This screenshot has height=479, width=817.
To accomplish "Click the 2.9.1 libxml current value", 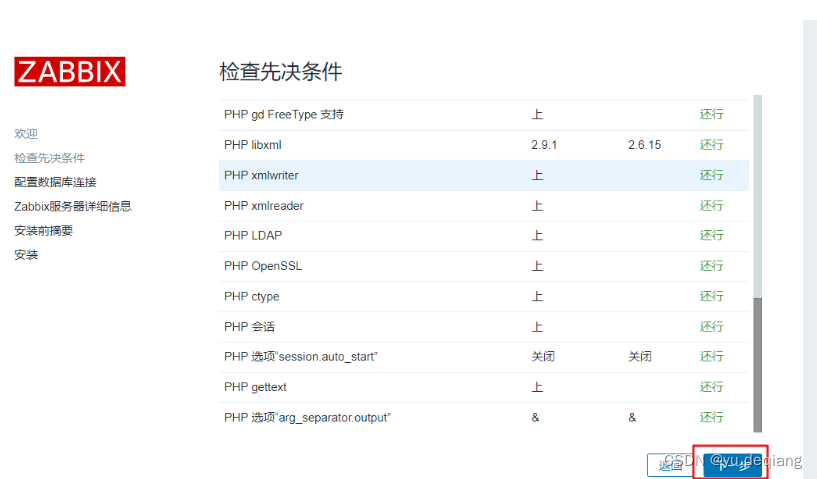I will click(544, 145).
